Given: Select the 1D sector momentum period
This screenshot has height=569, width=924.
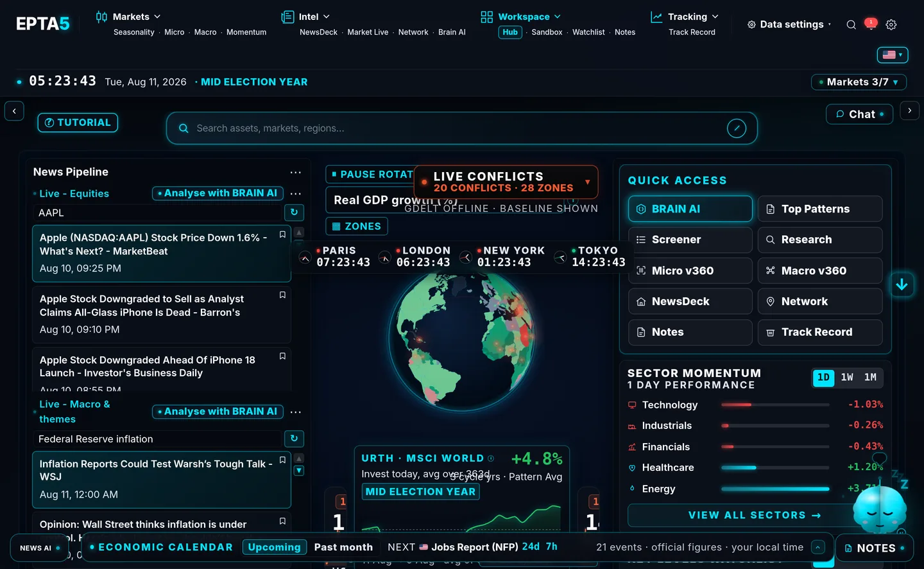Looking at the screenshot, I should tap(823, 378).
